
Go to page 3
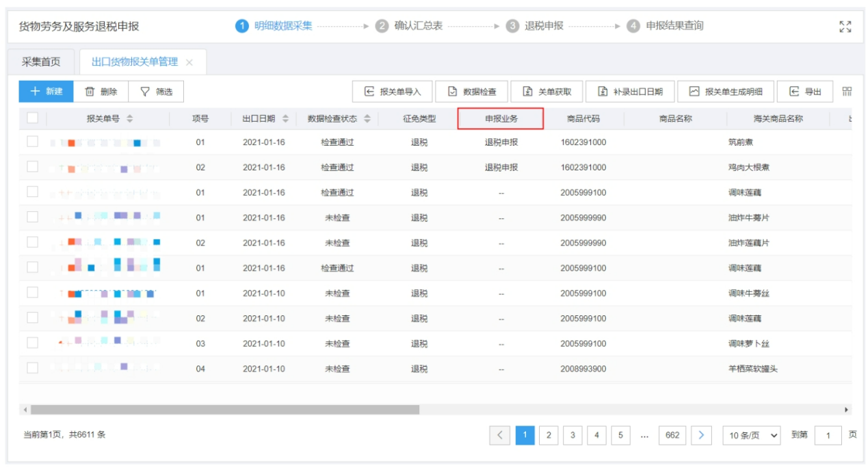point(573,435)
